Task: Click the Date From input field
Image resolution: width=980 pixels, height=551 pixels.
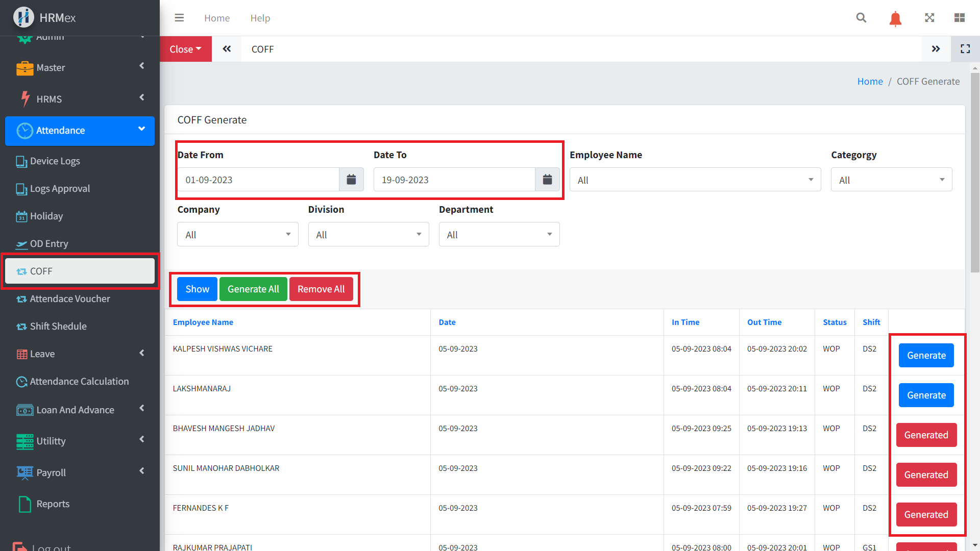Action: click(x=258, y=180)
